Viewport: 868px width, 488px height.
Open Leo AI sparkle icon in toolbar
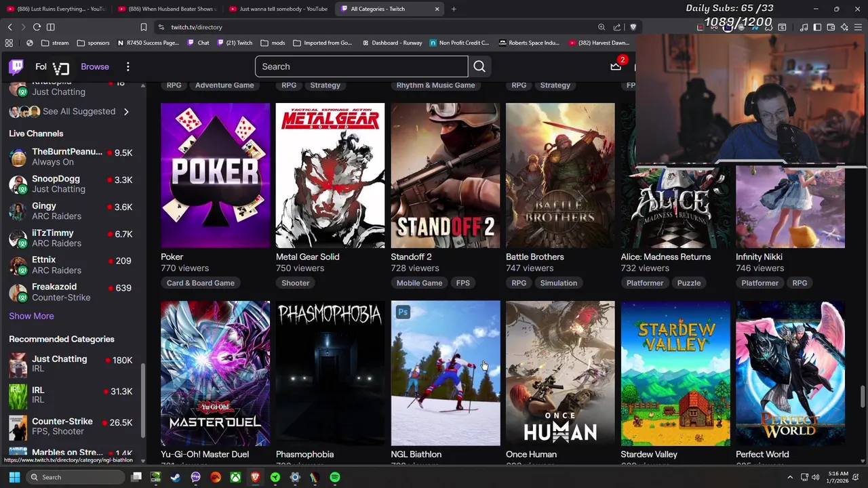click(844, 27)
